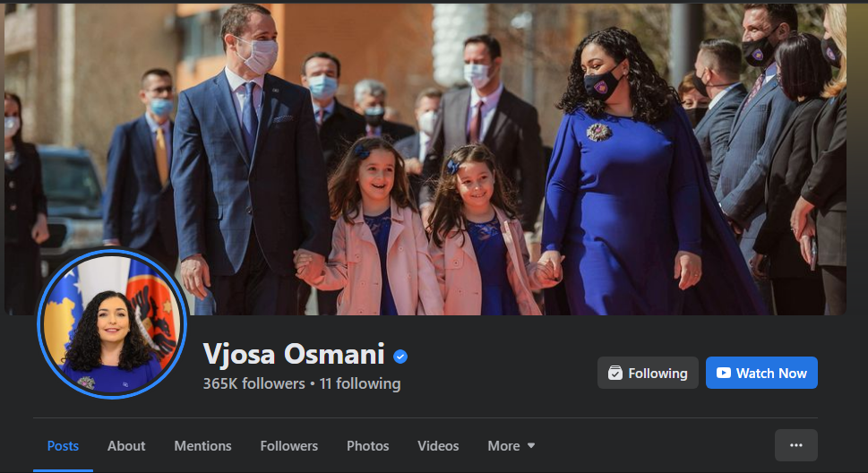This screenshot has height=473, width=868.
Task: Open the 11 following link
Action: point(360,383)
